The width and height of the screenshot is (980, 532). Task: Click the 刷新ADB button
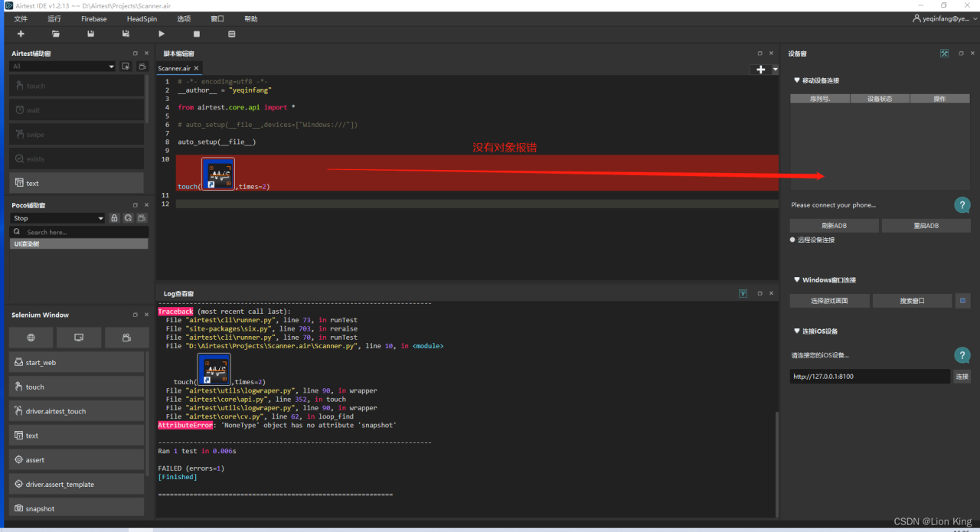(834, 226)
